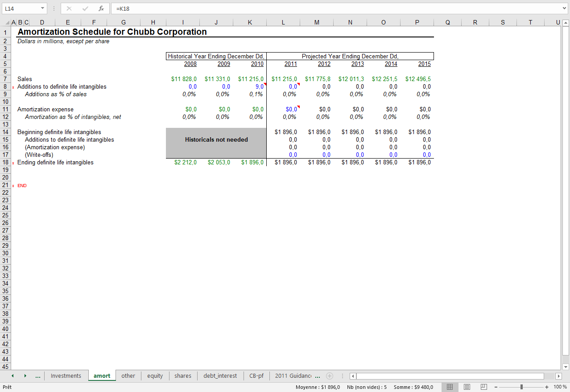This screenshot has width=570, height=392.
Task: Open the Investments sheet tab
Action: (x=66, y=376)
